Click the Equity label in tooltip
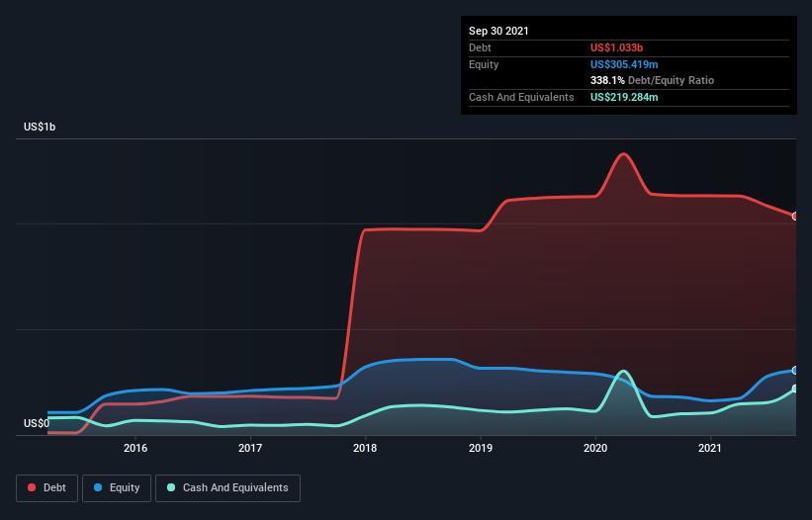 click(484, 64)
